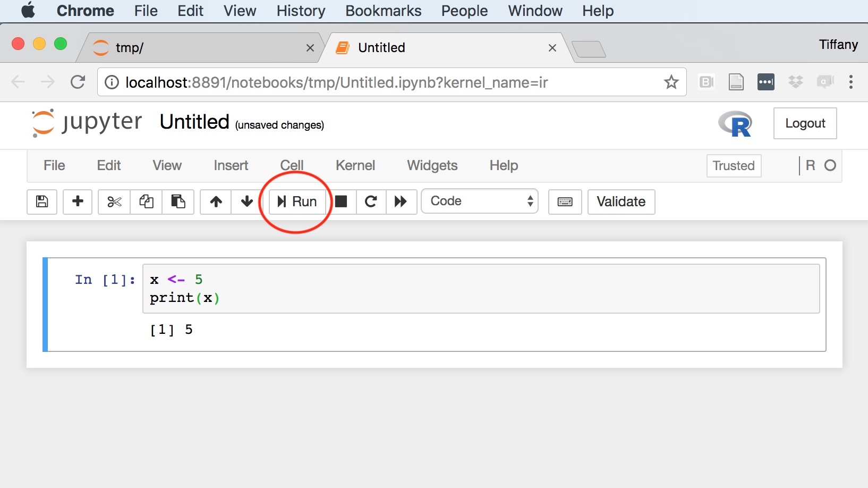868x488 pixels.
Task: Open the command palette keyboard icon
Action: (565, 201)
